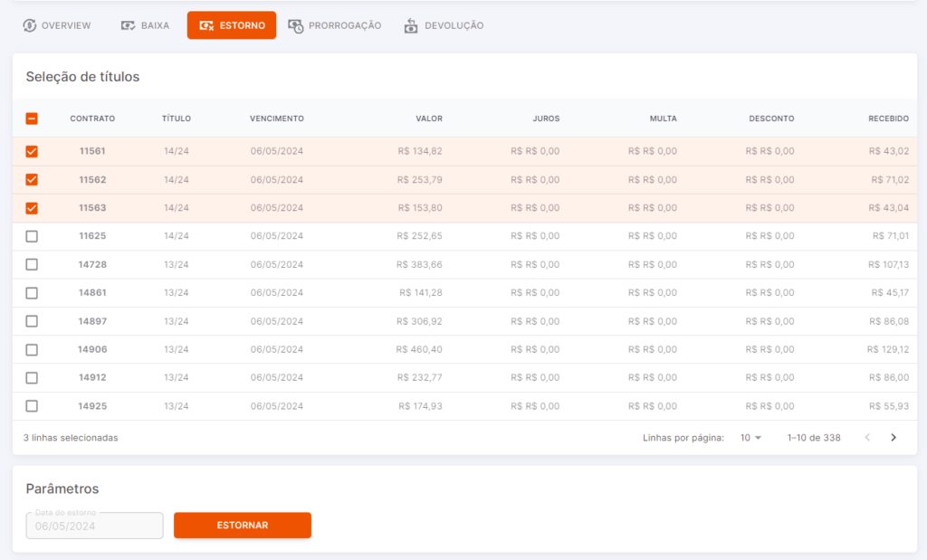Click the Prorrogação clock-money icon
927x560 pixels.
pyautogui.click(x=296, y=25)
